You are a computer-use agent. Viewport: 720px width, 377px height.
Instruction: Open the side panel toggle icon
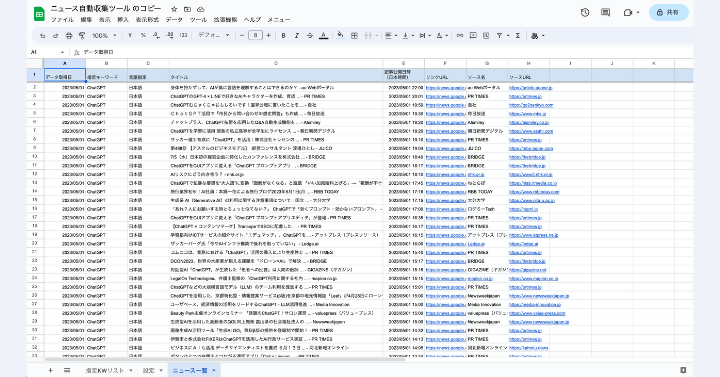pos(683,370)
